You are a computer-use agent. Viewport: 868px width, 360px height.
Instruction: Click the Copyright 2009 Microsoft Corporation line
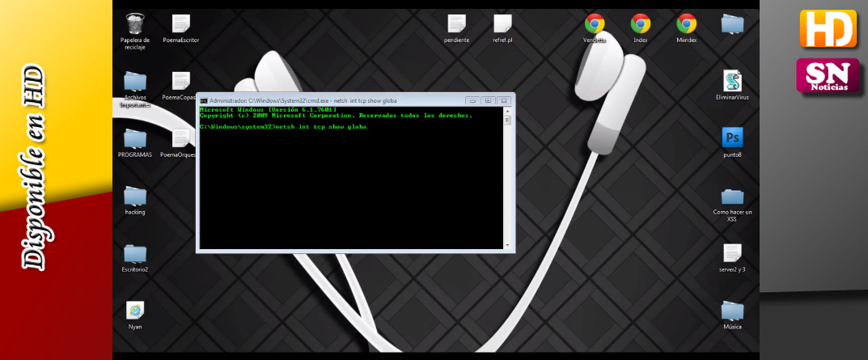pyautogui.click(x=336, y=116)
